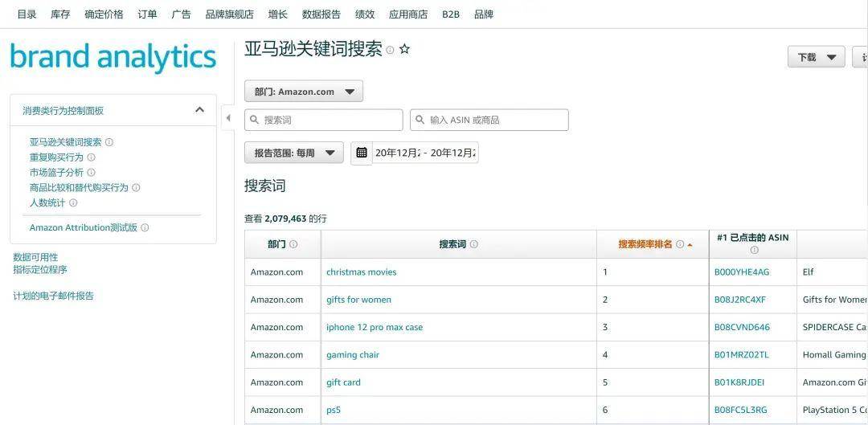Screen dimensions: 868x425
Task: Open sidebar link 人数统计
Action: [47, 202]
